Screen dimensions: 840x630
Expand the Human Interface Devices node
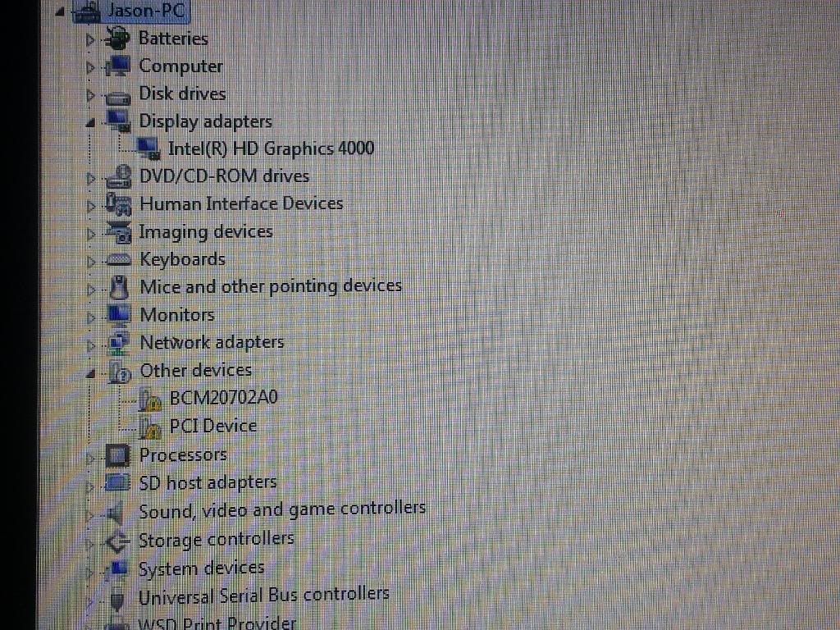coord(90,206)
